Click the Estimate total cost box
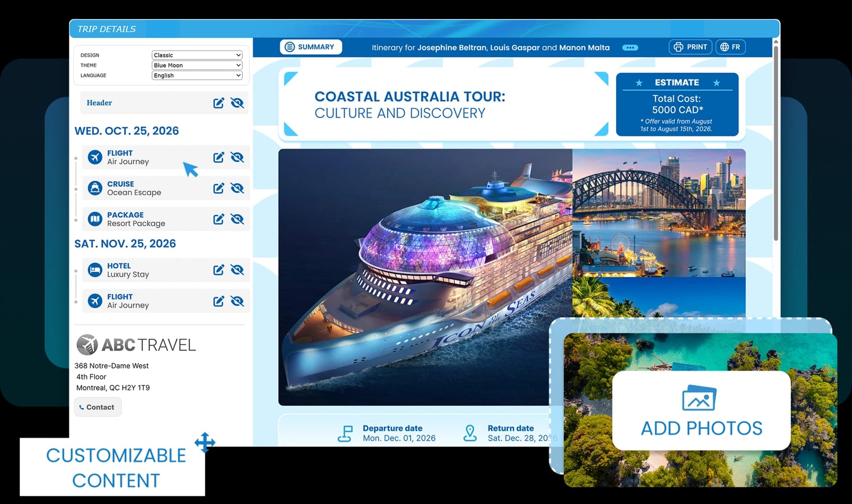The image size is (852, 504). click(x=677, y=104)
